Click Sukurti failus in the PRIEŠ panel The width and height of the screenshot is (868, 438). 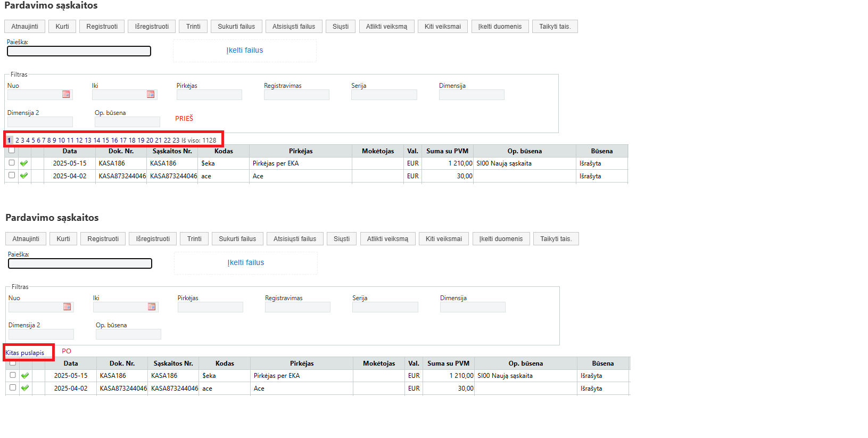click(x=236, y=27)
